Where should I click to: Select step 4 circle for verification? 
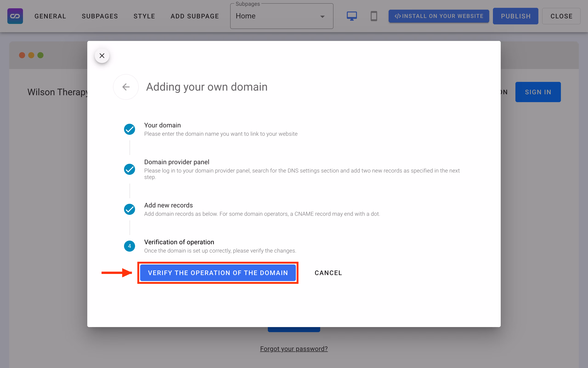(x=130, y=246)
